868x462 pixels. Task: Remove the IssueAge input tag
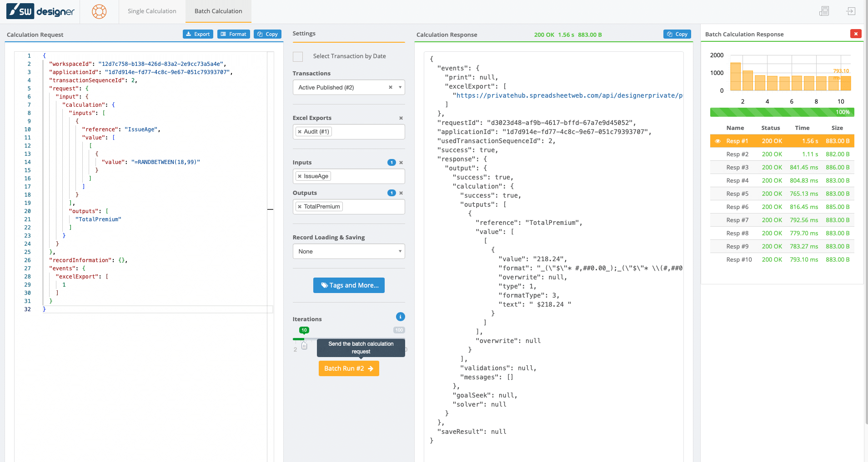point(300,176)
